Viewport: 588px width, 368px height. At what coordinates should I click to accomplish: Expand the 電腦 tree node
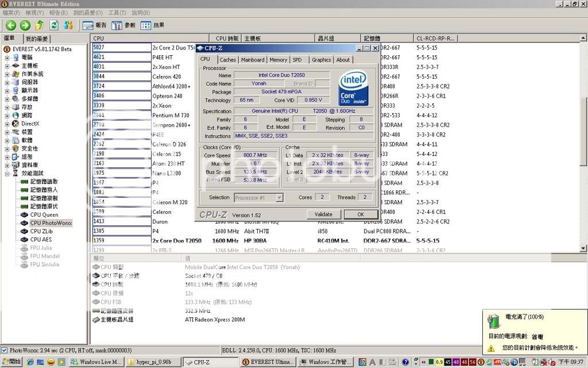(7, 58)
